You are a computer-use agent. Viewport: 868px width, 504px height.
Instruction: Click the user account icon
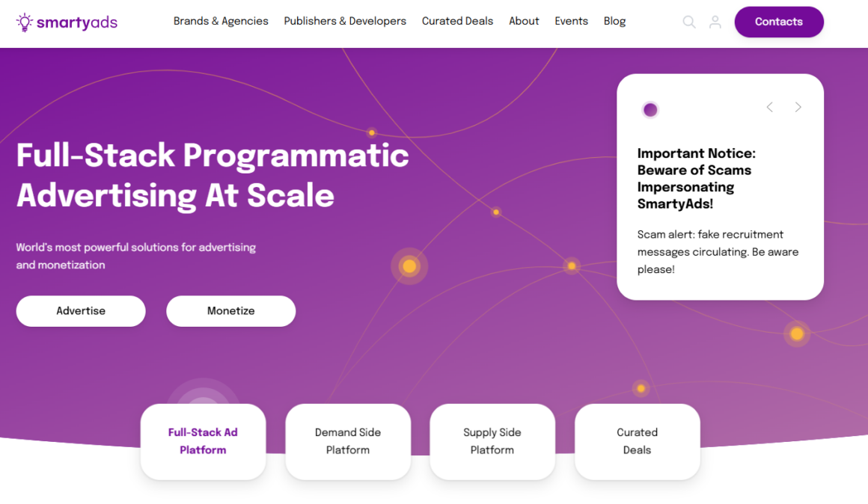pyautogui.click(x=715, y=22)
